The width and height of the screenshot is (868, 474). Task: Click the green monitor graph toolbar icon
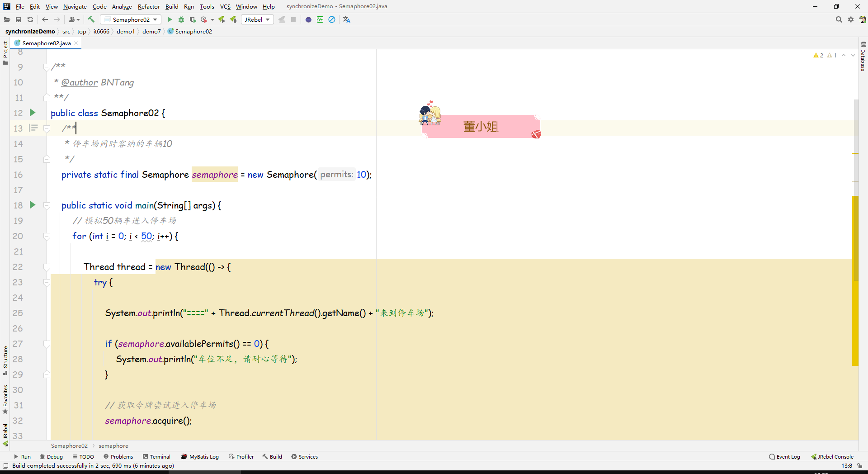(x=320, y=19)
